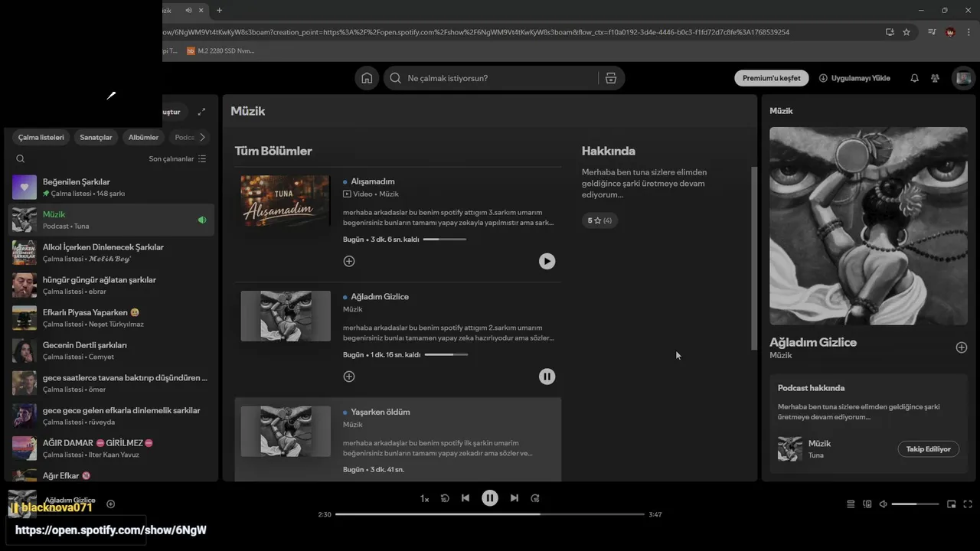Skip to next track
Viewport: 980px width, 551px height.
(x=514, y=498)
